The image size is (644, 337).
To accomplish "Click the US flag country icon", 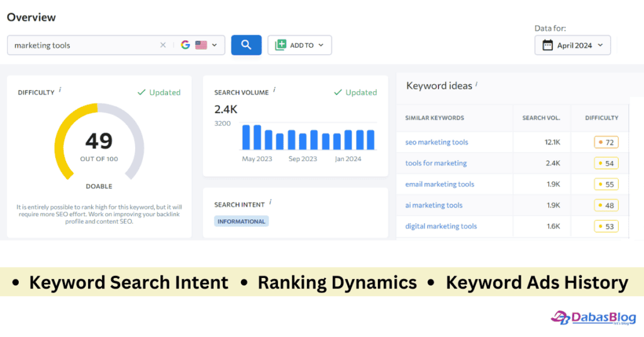I will [x=201, y=45].
